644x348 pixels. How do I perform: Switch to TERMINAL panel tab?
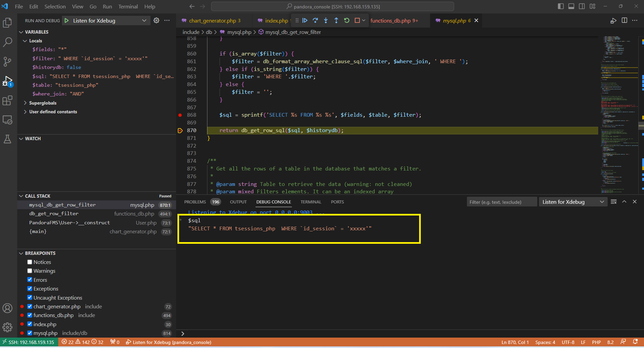pyautogui.click(x=311, y=202)
